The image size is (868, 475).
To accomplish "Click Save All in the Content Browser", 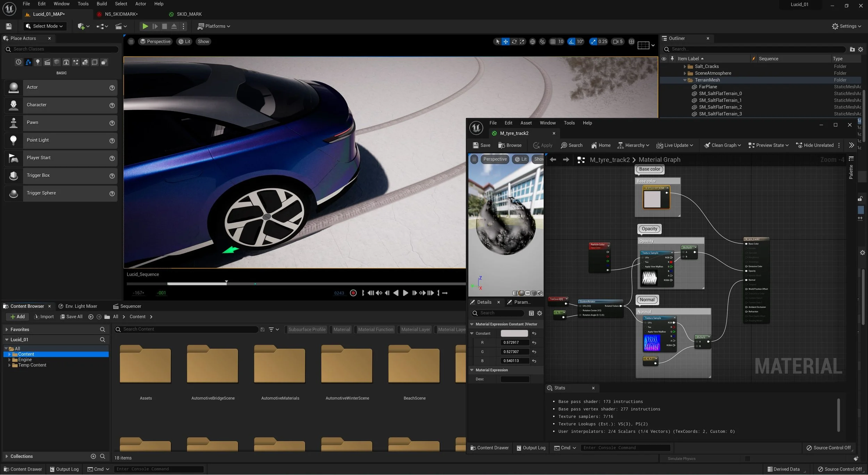I will 72,317.
